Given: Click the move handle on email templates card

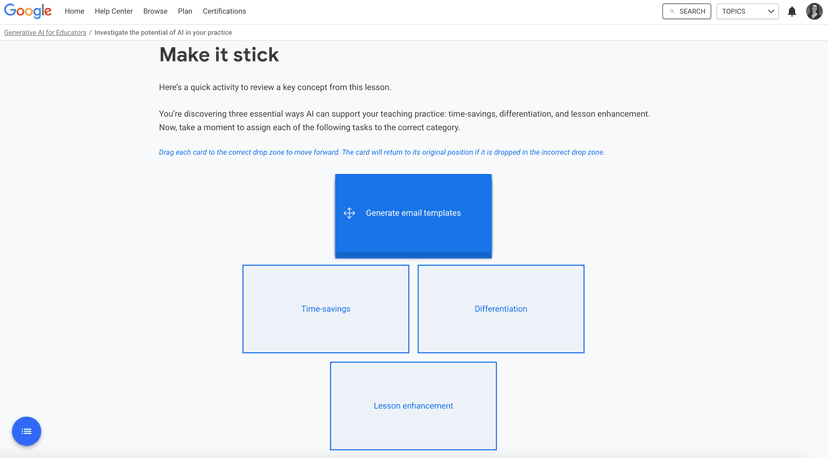Looking at the screenshot, I should (349, 213).
